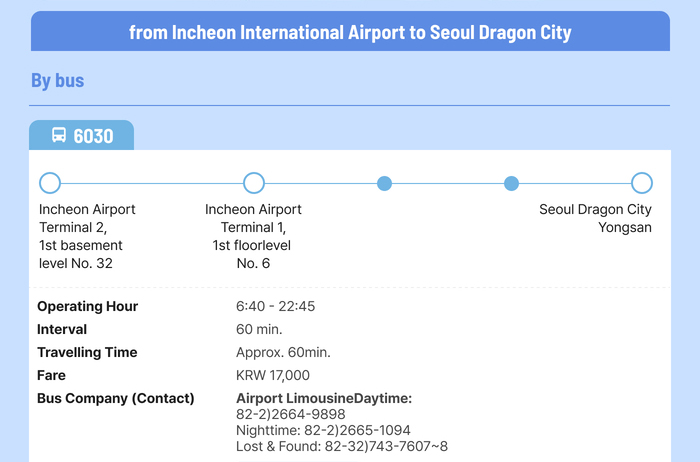
Task: Click the 6:40 - 22:45 operating time
Action: pos(275,306)
